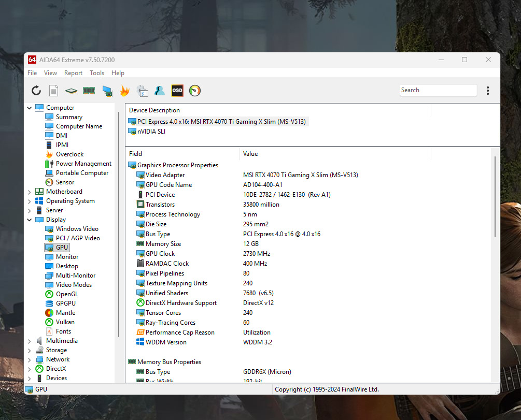521x420 pixels.
Task: Open the View menu
Action: tap(50, 73)
